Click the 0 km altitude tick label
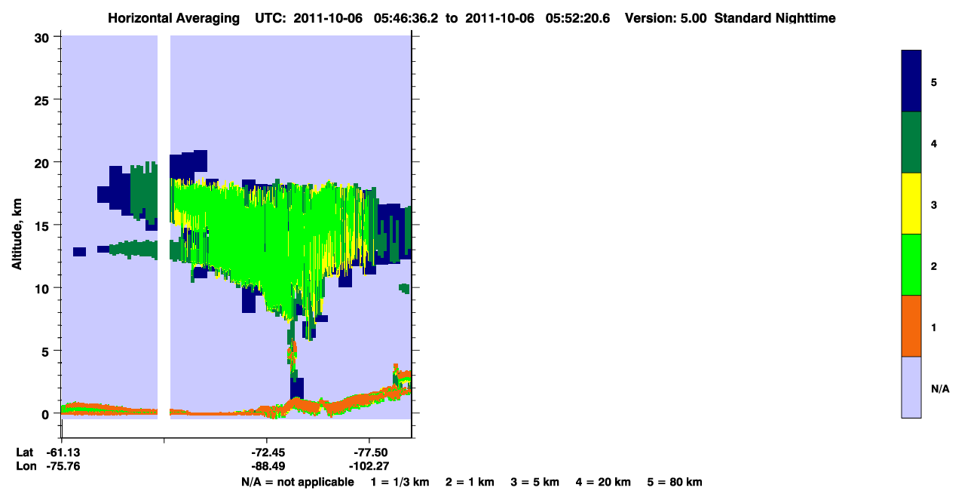This screenshot has height=503, width=980. coord(46,413)
